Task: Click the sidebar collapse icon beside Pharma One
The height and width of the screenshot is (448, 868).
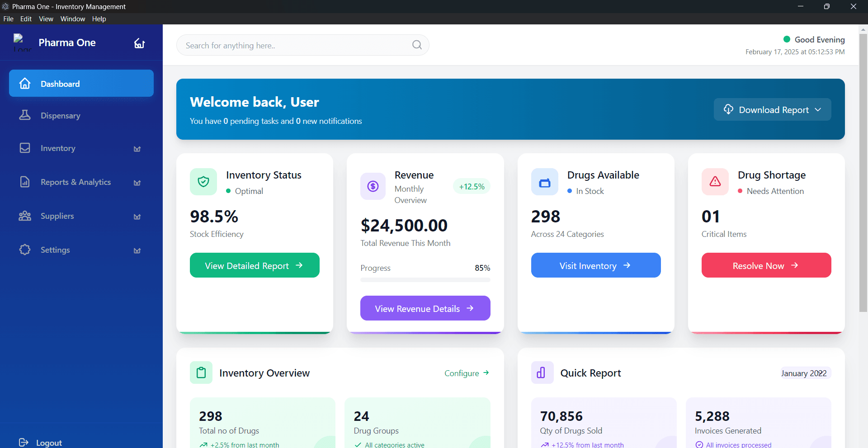Action: [x=139, y=43]
